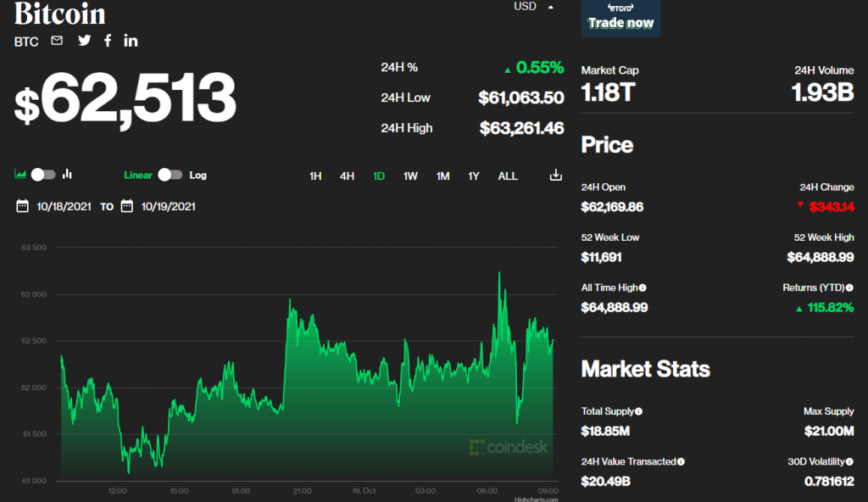Click the 24H Open value $62,169.86

coord(612,207)
